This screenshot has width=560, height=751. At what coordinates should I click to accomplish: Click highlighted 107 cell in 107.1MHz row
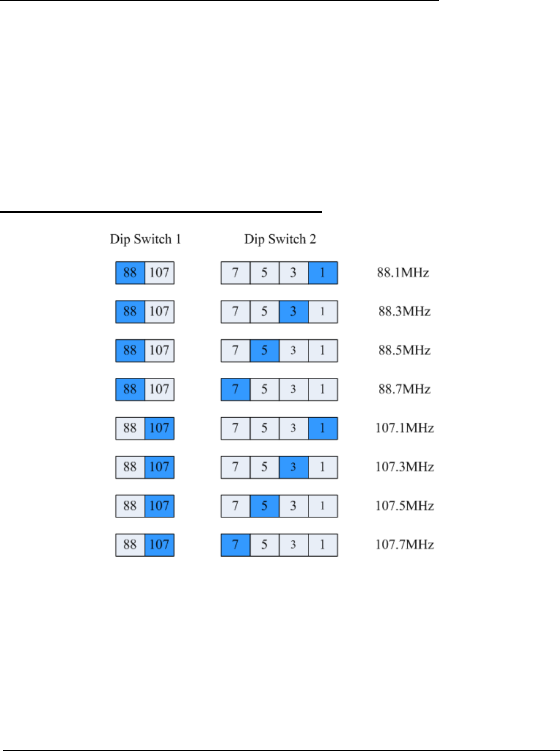click(x=159, y=428)
